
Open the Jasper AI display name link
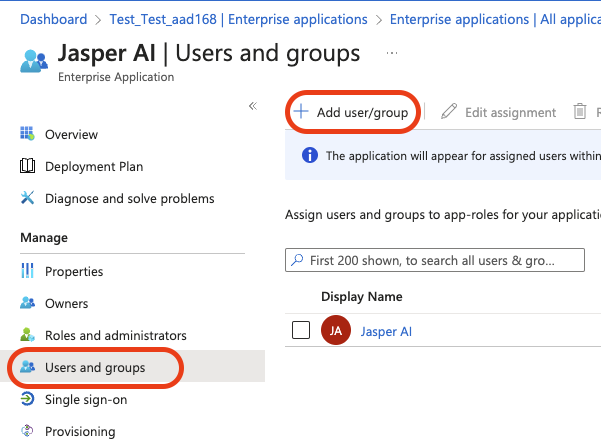click(x=386, y=331)
